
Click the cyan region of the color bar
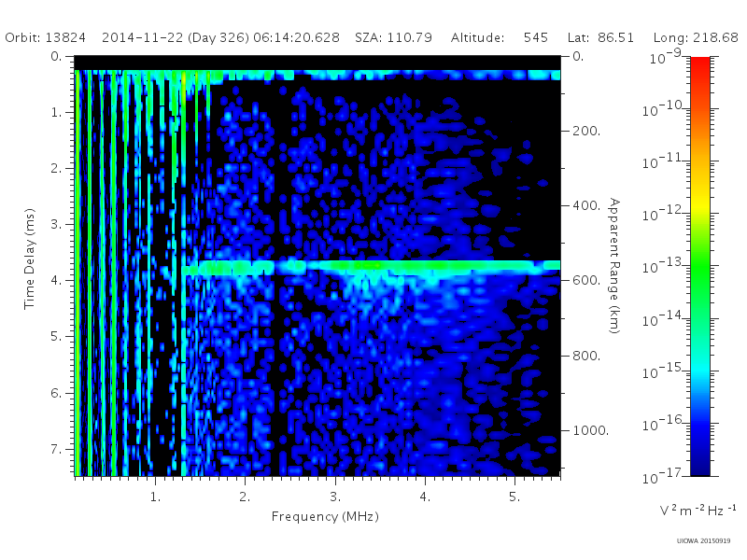[700, 367]
